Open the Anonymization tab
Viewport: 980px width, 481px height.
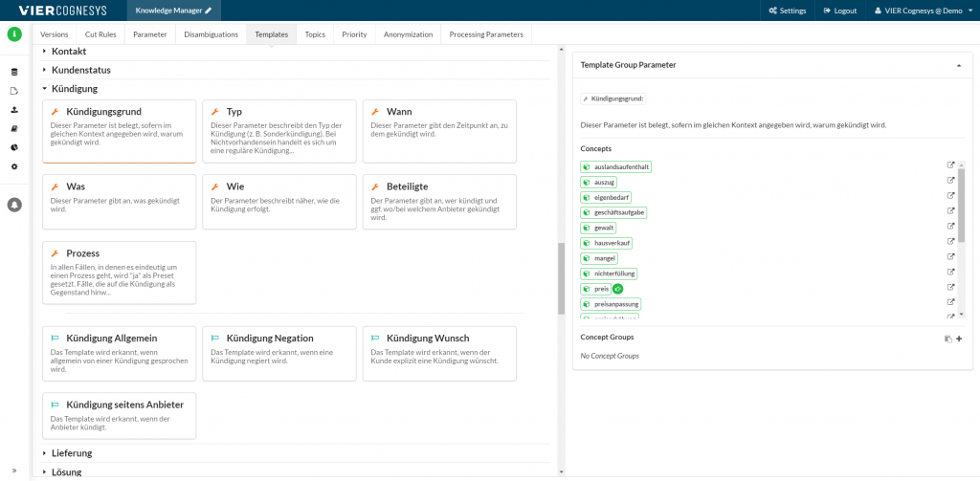pos(409,34)
